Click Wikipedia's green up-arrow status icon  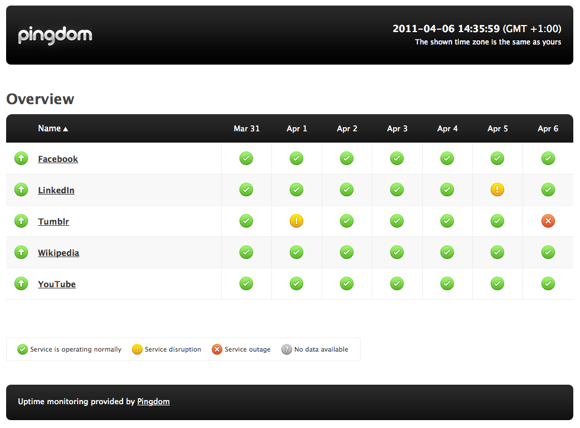(x=21, y=252)
